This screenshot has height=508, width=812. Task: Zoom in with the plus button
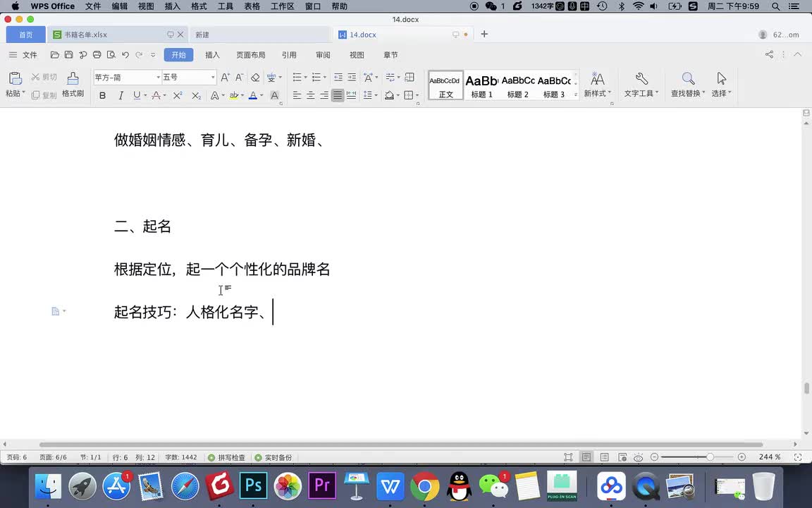point(742,457)
